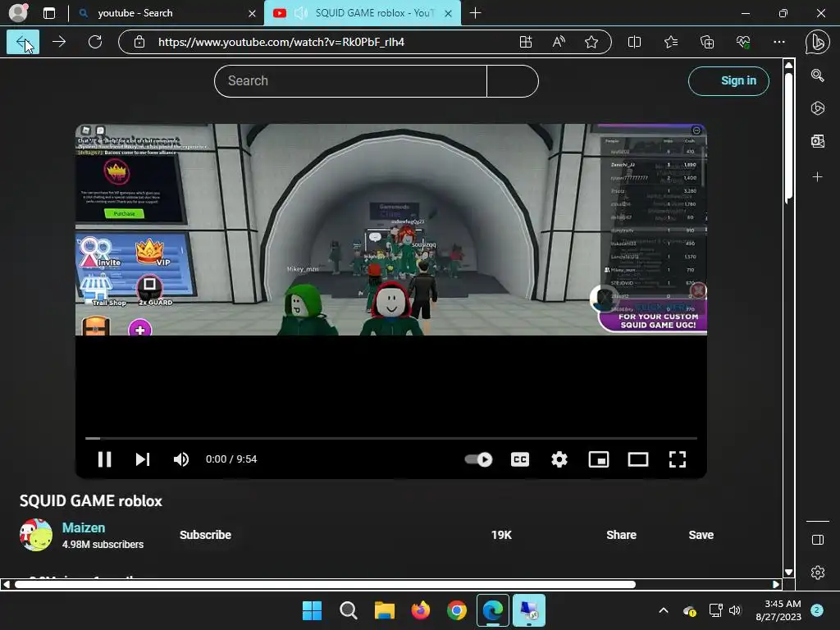Open the Collections icon
Viewport: 840px width, 630px height.
[707, 42]
